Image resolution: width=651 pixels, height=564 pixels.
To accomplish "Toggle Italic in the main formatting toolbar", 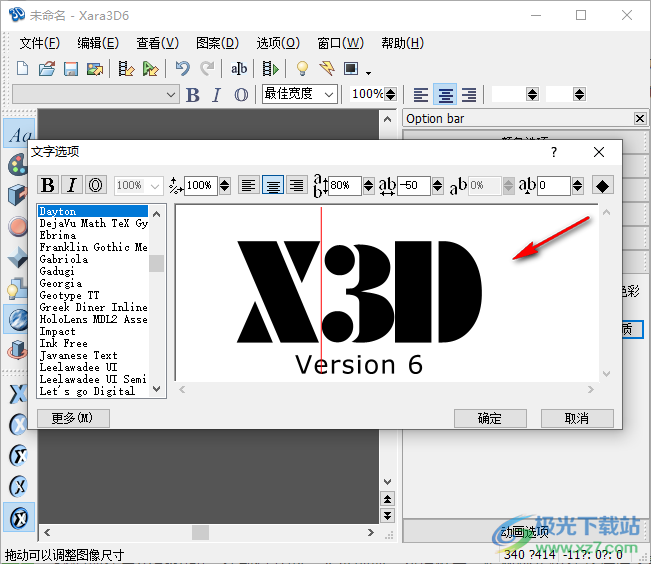I will [x=216, y=94].
